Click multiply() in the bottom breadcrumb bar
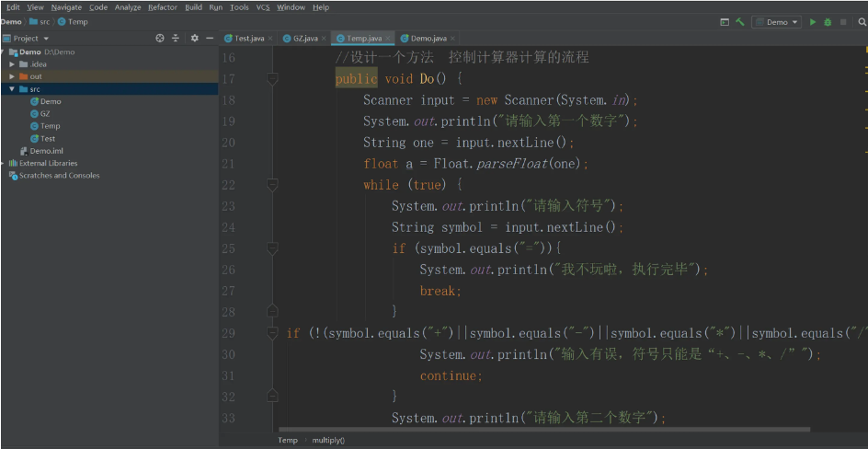This screenshot has width=868, height=449. click(328, 441)
